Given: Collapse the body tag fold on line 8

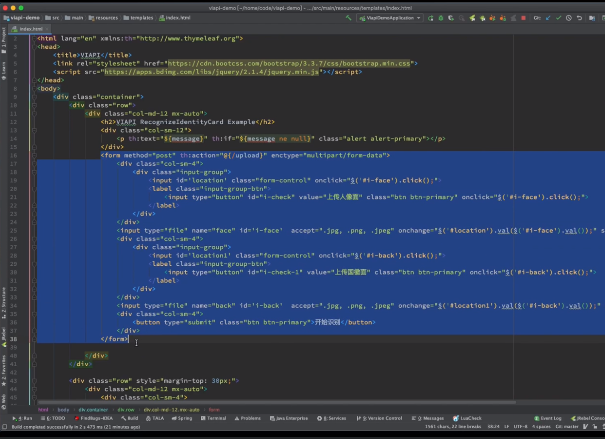Looking at the screenshot, I should [34, 89].
